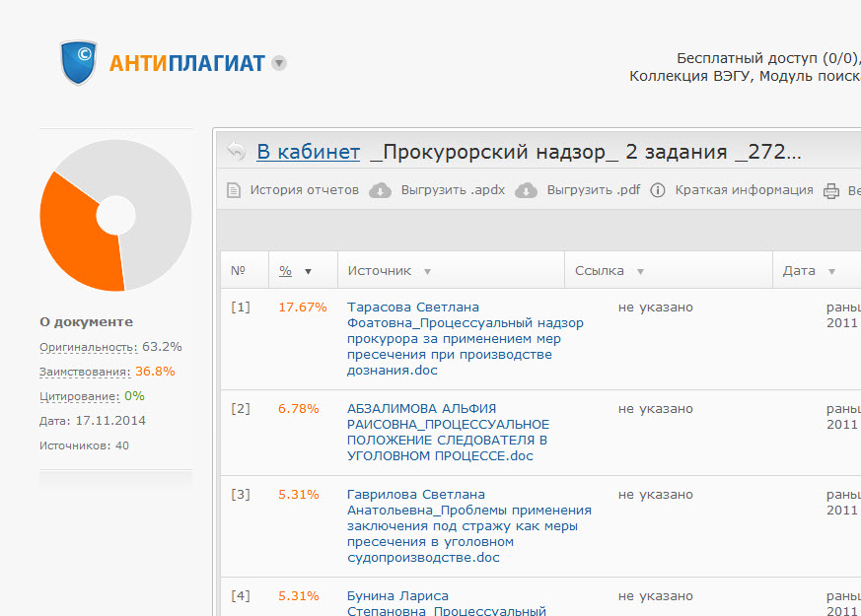Image resolution: width=861 pixels, height=616 pixels.
Task: Click the Источников: 40 entry
Action: (x=84, y=445)
